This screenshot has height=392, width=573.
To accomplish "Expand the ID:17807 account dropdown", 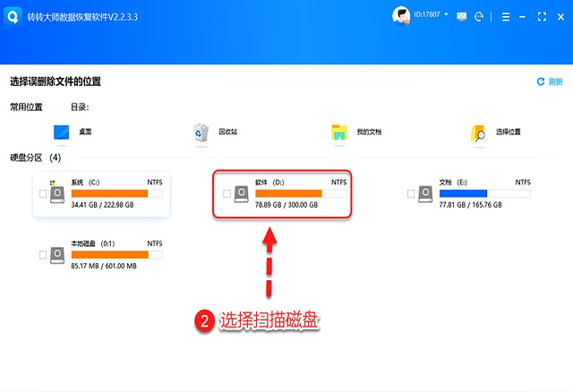I will pos(446,14).
